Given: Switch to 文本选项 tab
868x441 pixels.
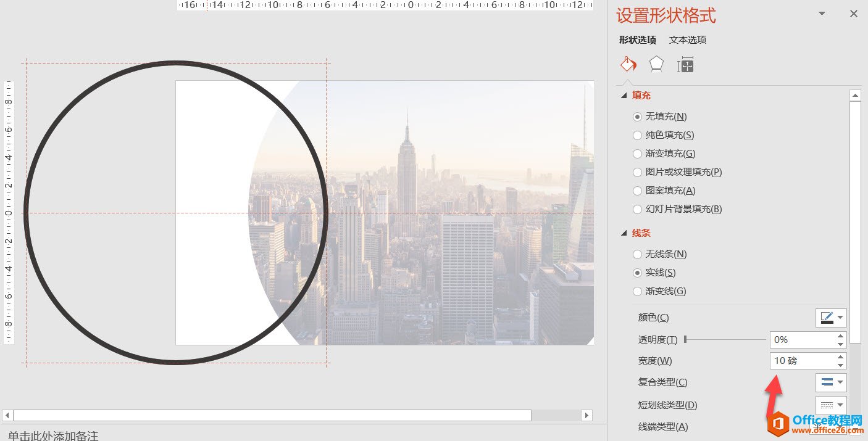Looking at the screenshot, I should tap(688, 39).
